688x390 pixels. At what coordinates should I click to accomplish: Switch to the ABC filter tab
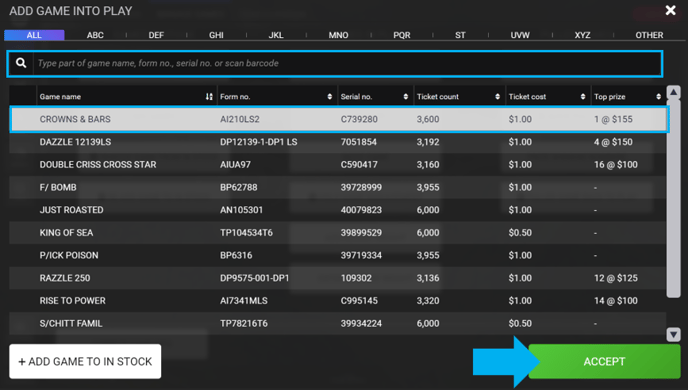[x=95, y=35]
